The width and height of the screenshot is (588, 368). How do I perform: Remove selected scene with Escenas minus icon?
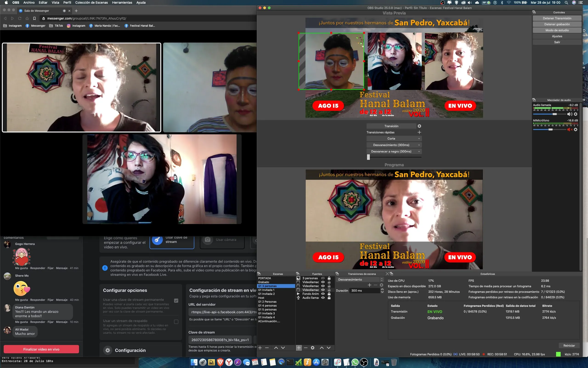267,348
